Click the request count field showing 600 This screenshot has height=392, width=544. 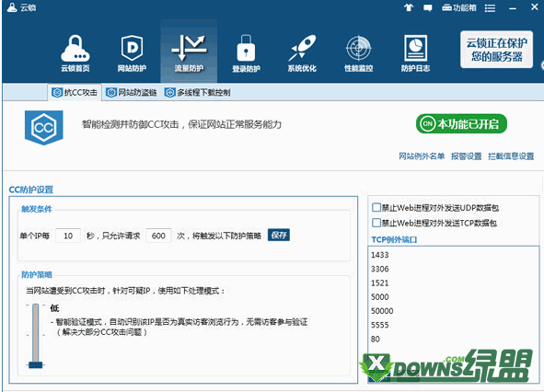coord(158,236)
